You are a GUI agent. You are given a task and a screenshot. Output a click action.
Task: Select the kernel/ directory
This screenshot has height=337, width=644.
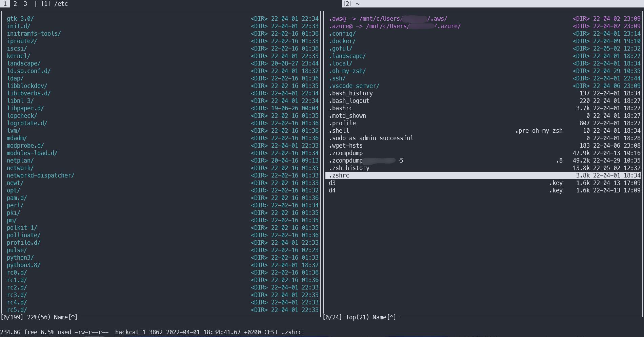163,56
